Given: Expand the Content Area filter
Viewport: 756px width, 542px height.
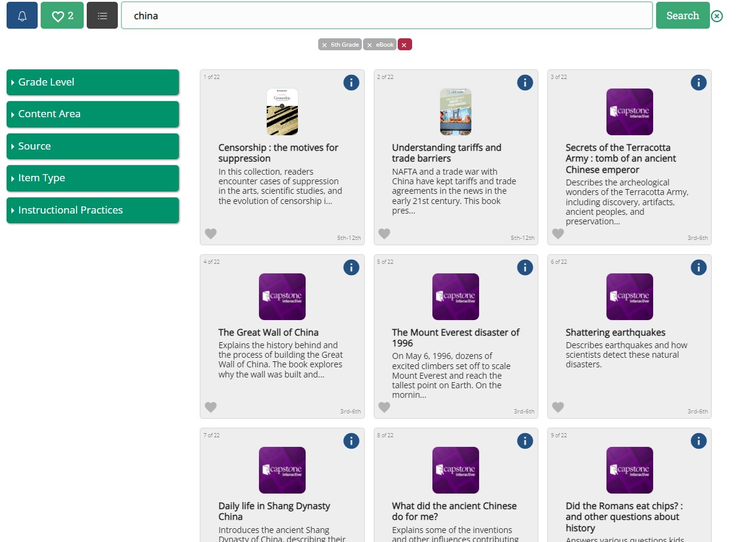Looking at the screenshot, I should click(x=93, y=114).
